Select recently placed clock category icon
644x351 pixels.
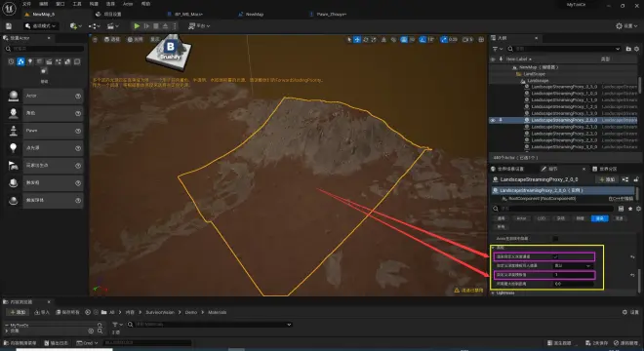tap(11, 61)
